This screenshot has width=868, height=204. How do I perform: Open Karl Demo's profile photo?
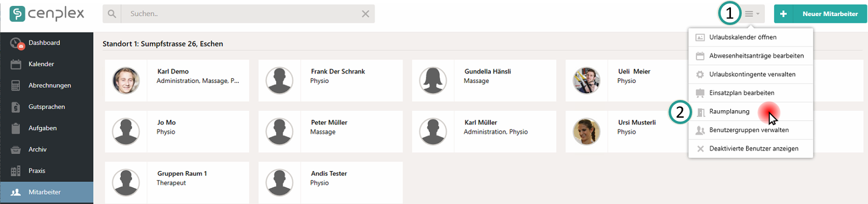(x=126, y=80)
